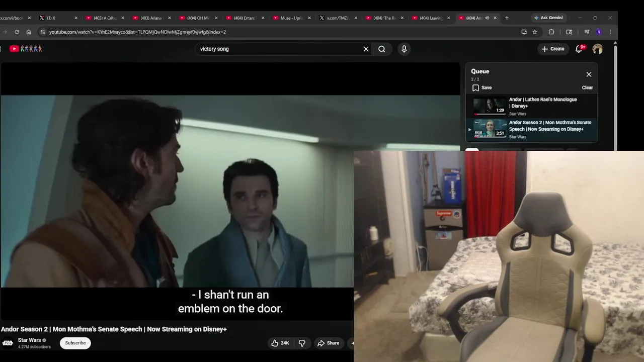The image size is (644, 362).
Task: Click the address bar URL
Action: (137, 32)
